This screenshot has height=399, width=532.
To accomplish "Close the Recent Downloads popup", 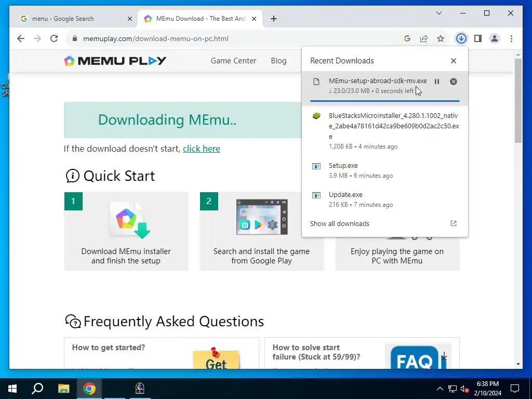I will point(453,61).
